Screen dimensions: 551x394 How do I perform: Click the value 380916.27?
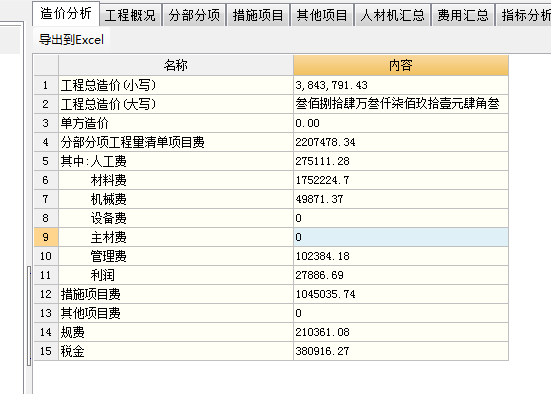tap(401, 351)
